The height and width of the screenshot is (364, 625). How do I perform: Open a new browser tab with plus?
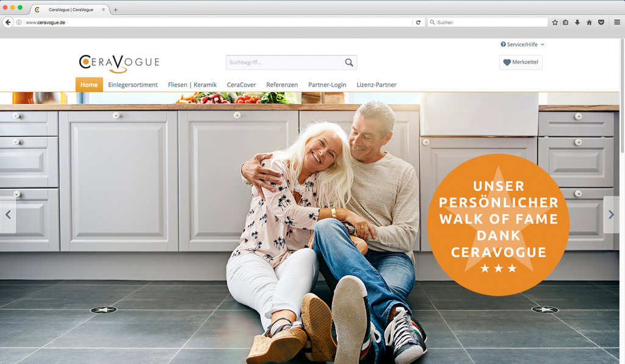pyautogui.click(x=115, y=10)
